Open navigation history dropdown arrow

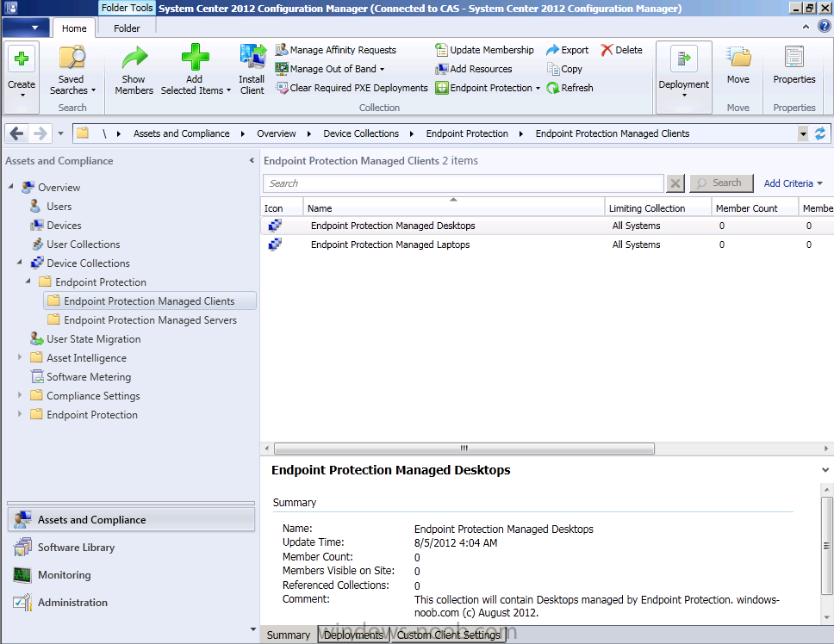tap(60, 133)
